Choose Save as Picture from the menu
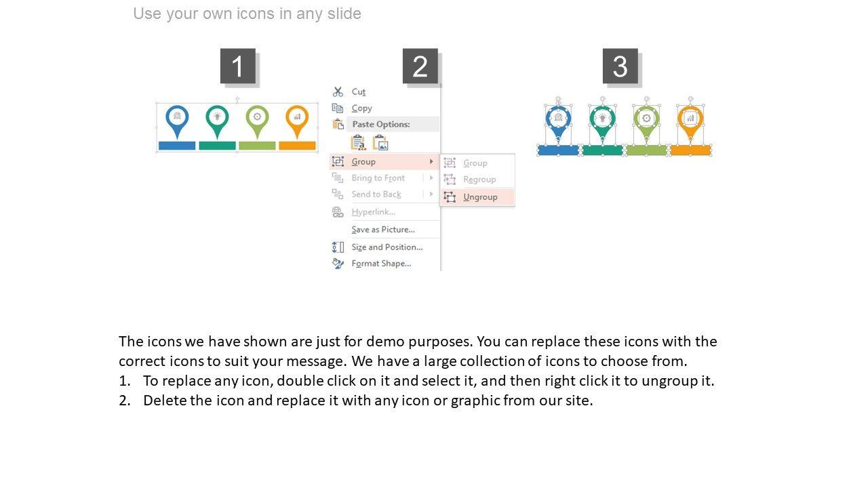The image size is (868, 488). tap(384, 229)
